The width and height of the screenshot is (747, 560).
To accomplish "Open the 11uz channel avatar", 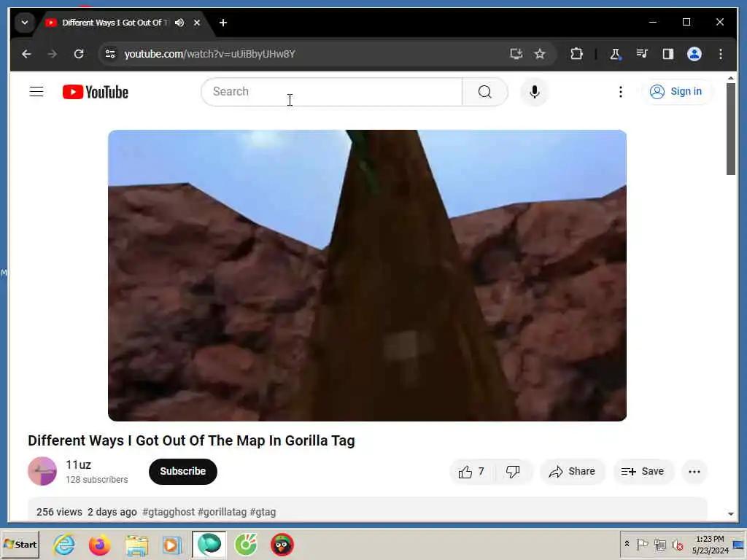I will coord(42,471).
